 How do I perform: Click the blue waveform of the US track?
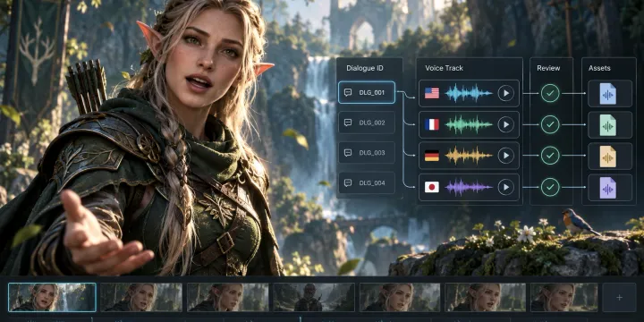(x=469, y=93)
